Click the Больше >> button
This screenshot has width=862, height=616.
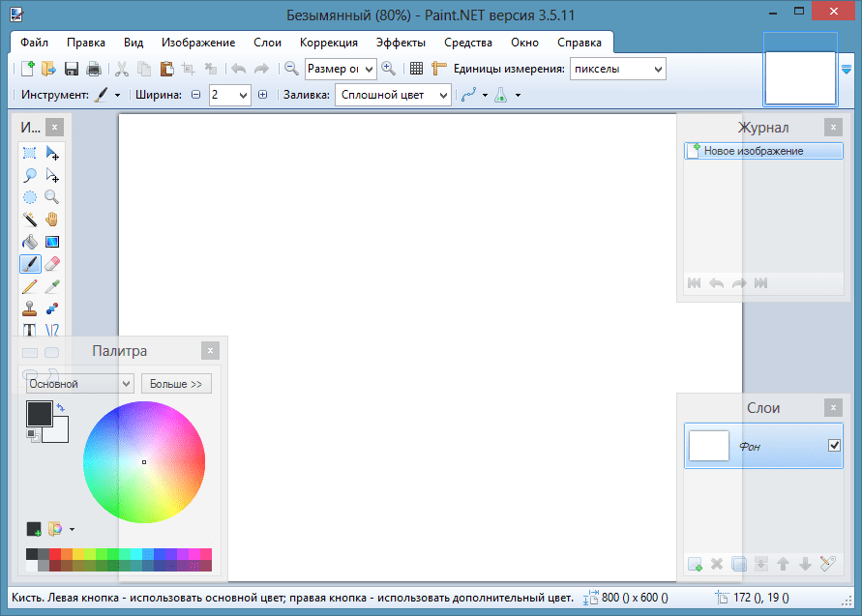click(176, 384)
